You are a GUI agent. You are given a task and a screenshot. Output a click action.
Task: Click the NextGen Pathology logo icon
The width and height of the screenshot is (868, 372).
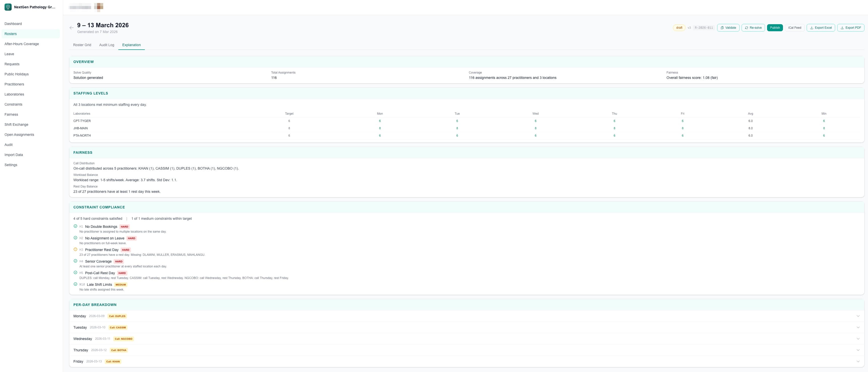8,7
